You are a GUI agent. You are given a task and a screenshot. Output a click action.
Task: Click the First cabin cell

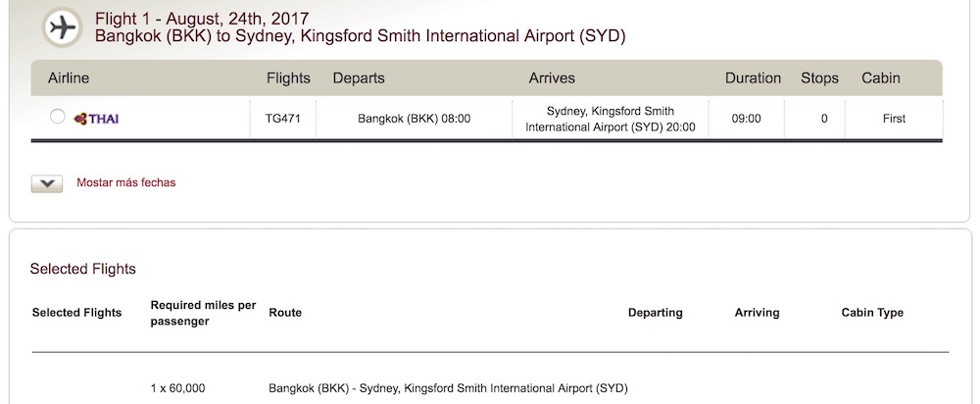894,119
